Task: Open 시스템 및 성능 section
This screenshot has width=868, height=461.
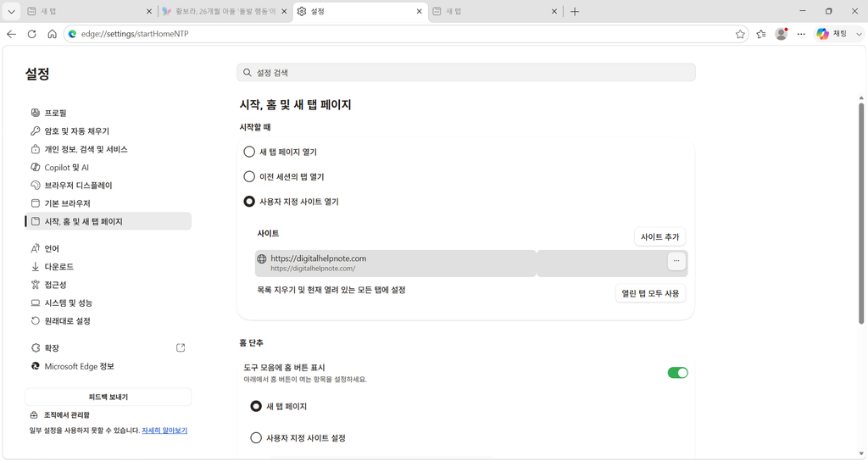Action: (x=108, y=303)
